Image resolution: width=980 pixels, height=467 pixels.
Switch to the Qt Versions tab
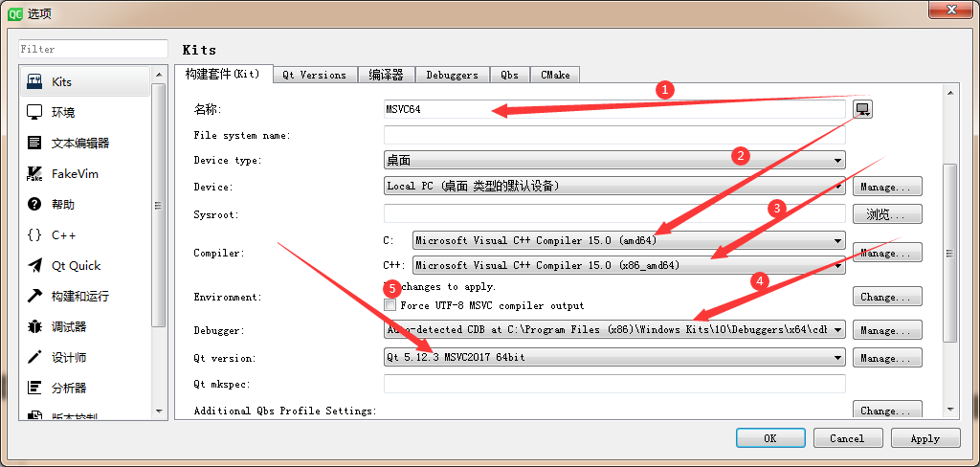(x=315, y=75)
